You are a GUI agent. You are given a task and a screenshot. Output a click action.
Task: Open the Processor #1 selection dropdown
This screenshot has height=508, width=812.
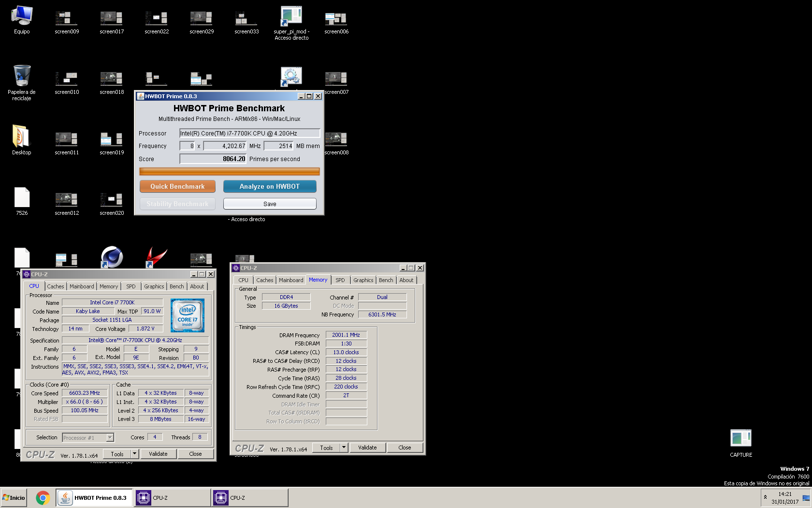coord(88,437)
